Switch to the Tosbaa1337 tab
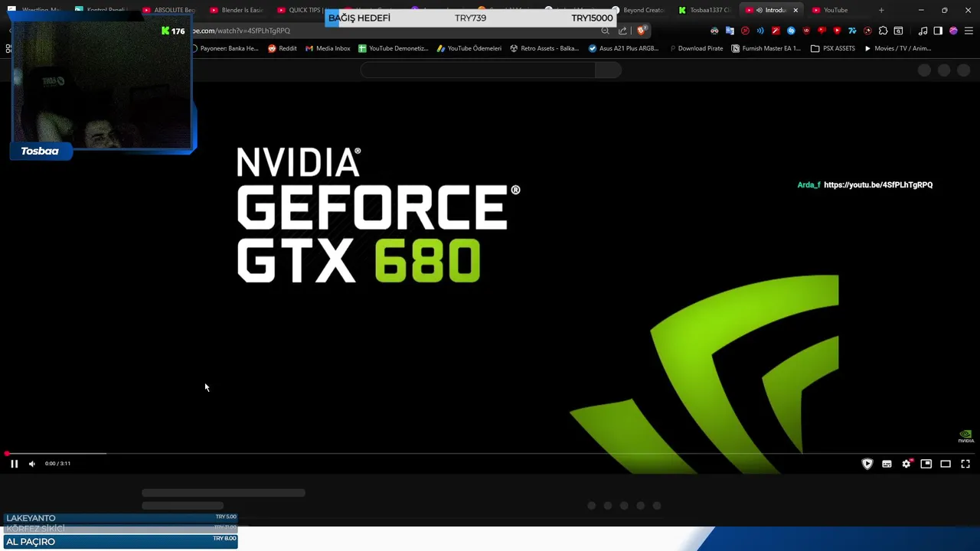The height and width of the screenshot is (551, 980). [x=704, y=10]
